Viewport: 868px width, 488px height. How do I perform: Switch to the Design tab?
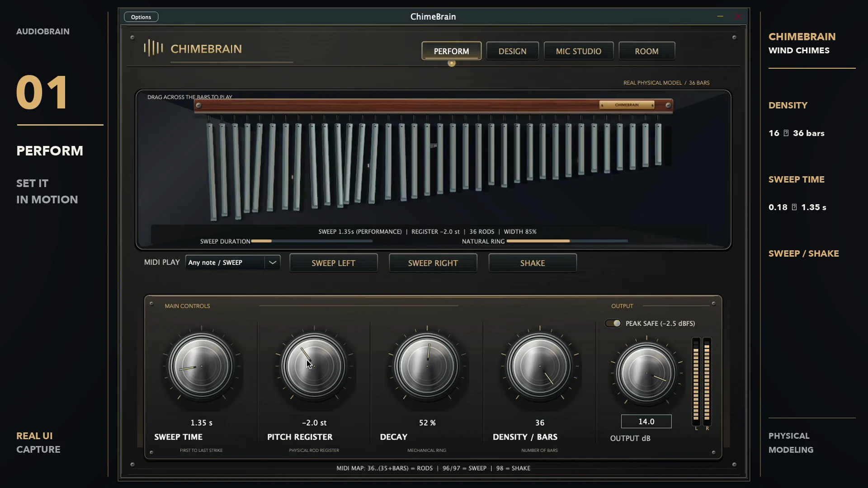click(512, 51)
